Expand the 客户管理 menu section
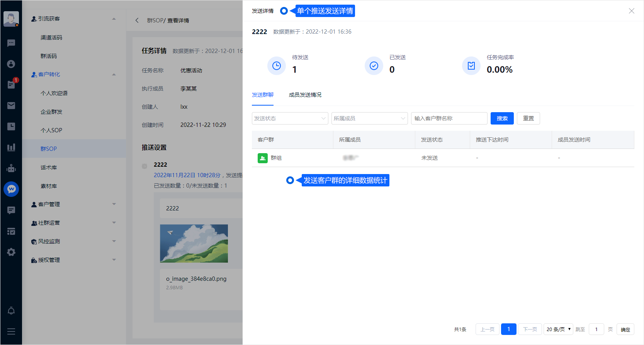The width and height of the screenshot is (644, 345). [x=73, y=204]
